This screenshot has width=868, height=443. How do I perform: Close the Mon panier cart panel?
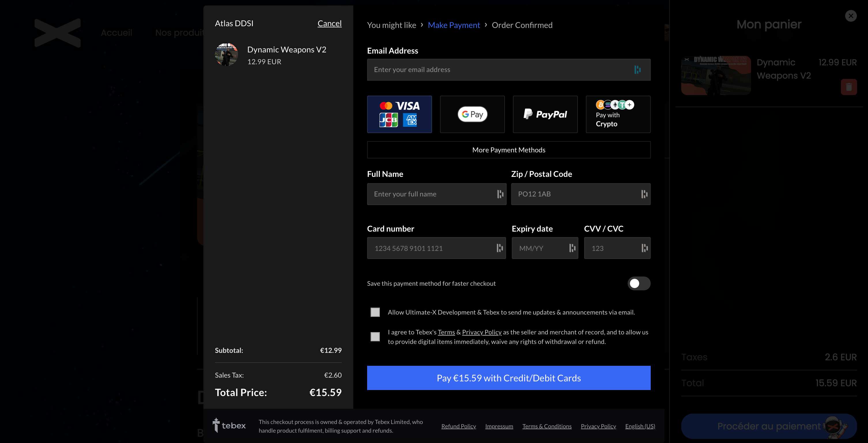850,16
